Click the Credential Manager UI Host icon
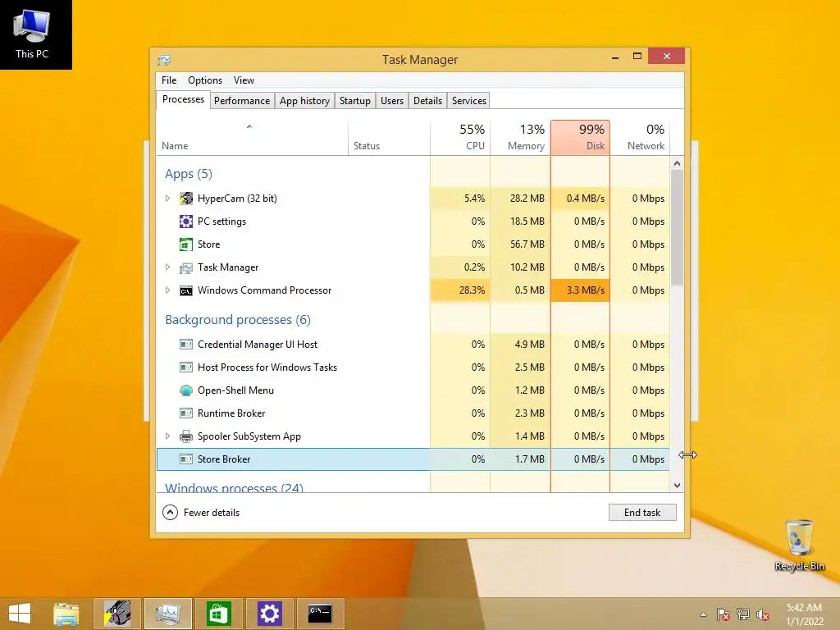The image size is (840, 630). point(186,345)
